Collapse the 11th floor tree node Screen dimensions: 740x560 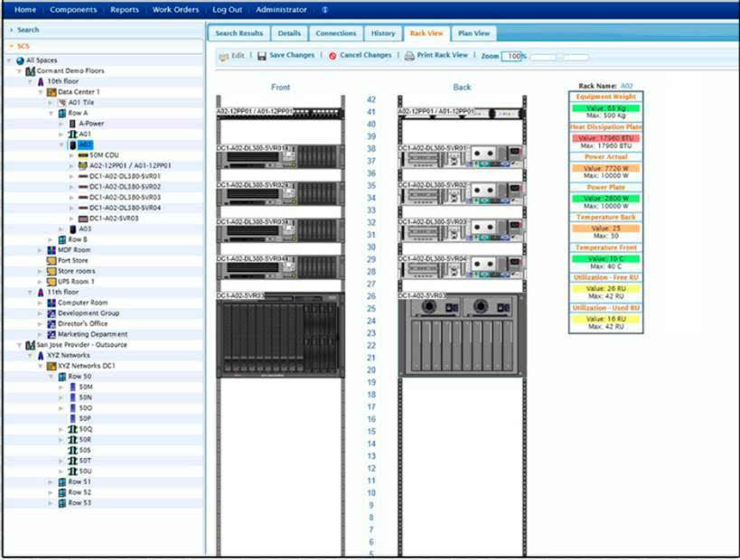(x=30, y=293)
